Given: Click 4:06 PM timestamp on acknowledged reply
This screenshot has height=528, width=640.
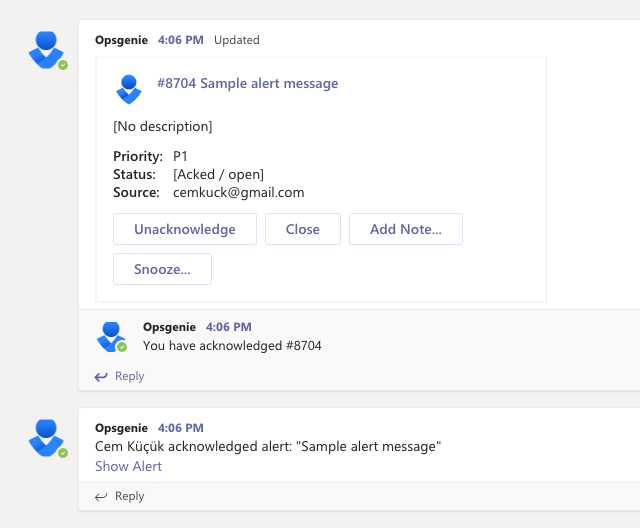Looking at the screenshot, I should [229, 327].
